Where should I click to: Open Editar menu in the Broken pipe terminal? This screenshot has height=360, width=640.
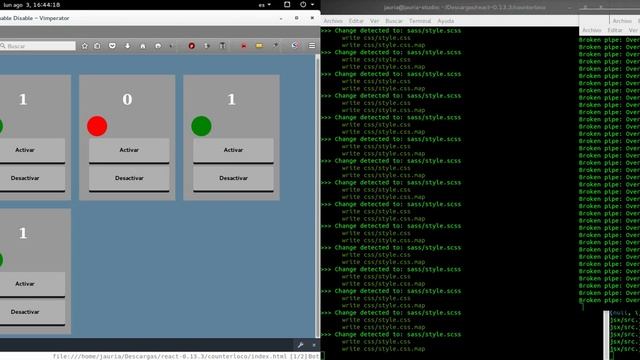(x=615, y=30)
